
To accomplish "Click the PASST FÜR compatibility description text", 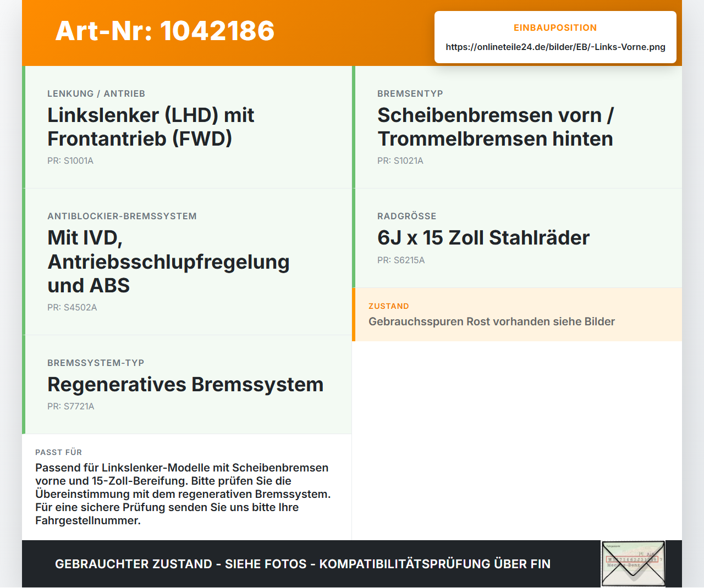I will 183,494.
